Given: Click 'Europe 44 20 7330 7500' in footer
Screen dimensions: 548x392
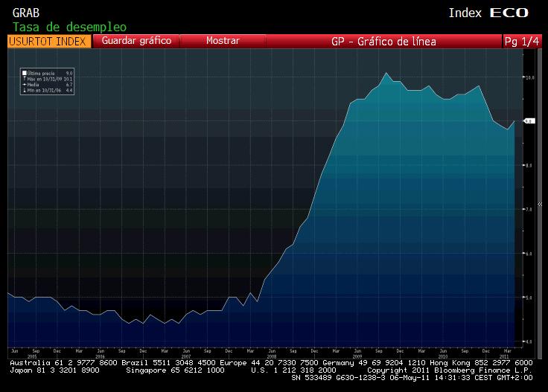Looking at the screenshot, I should (x=269, y=363).
